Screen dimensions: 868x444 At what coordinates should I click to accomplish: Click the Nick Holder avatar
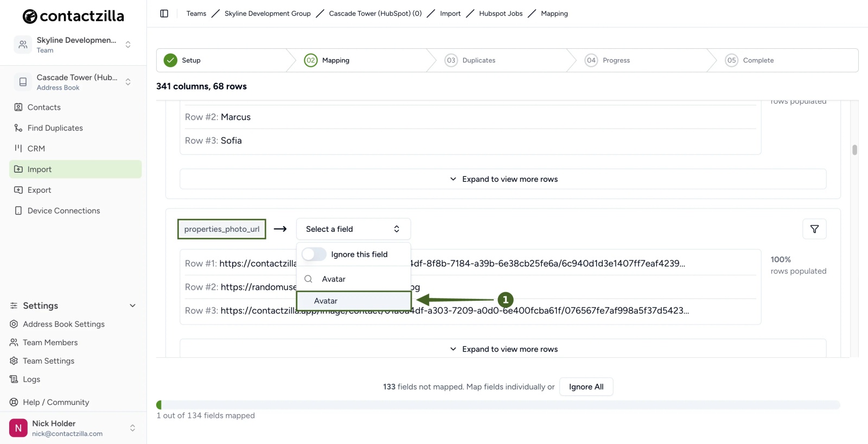pos(18,428)
